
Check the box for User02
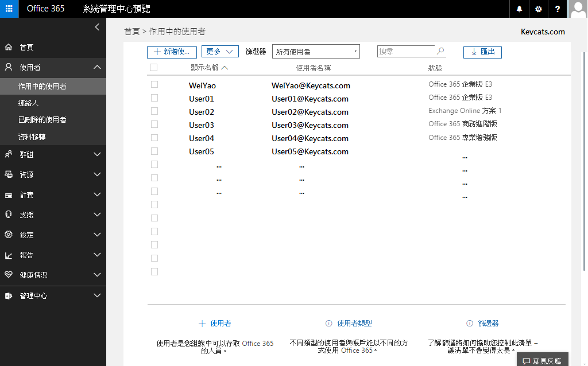point(154,111)
